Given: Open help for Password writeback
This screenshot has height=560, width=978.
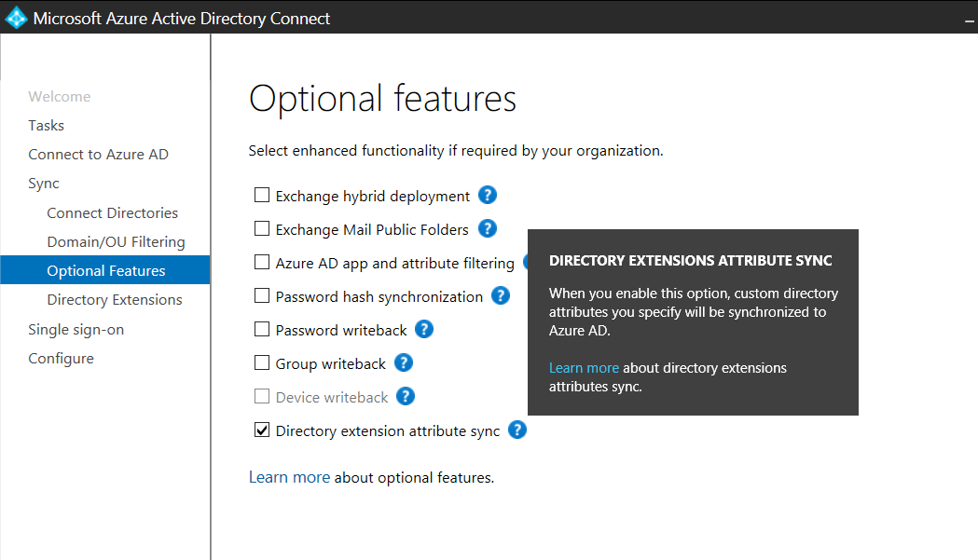Looking at the screenshot, I should (x=424, y=329).
